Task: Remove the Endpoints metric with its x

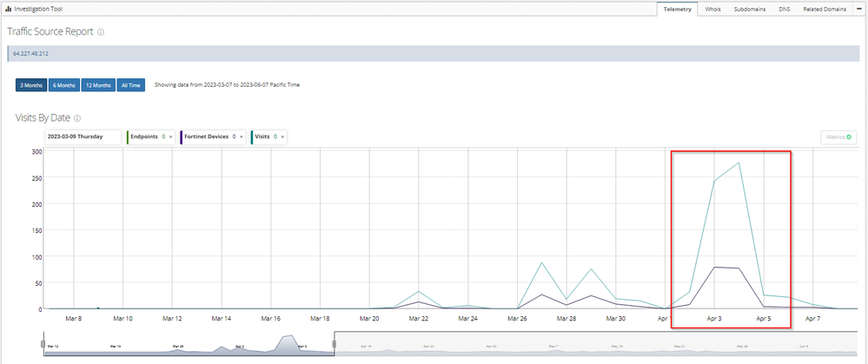Action: (x=171, y=137)
